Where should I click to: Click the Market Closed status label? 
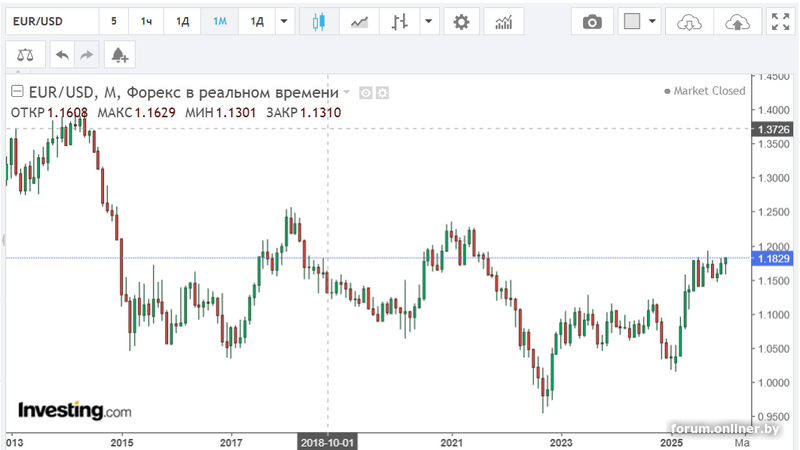click(705, 91)
